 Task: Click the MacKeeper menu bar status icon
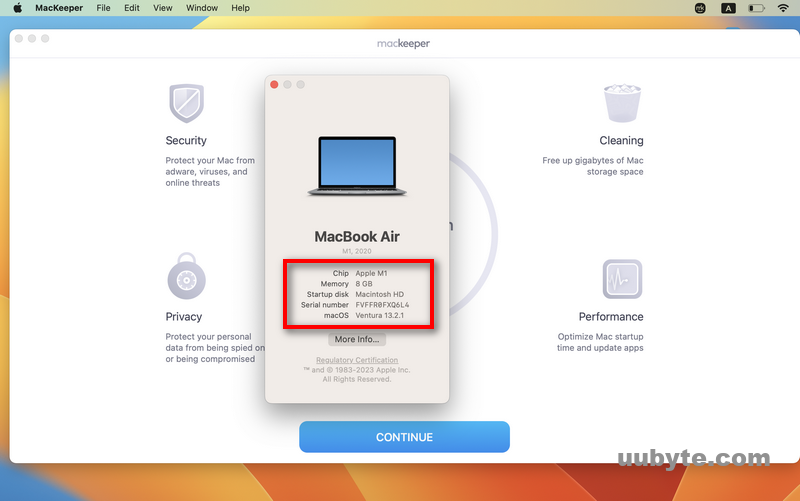[700, 8]
